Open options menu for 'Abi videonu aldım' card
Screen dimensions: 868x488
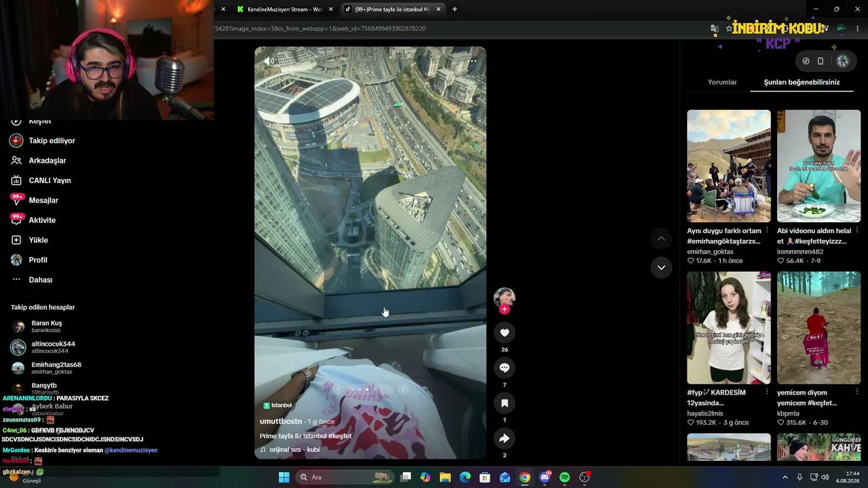857,230
